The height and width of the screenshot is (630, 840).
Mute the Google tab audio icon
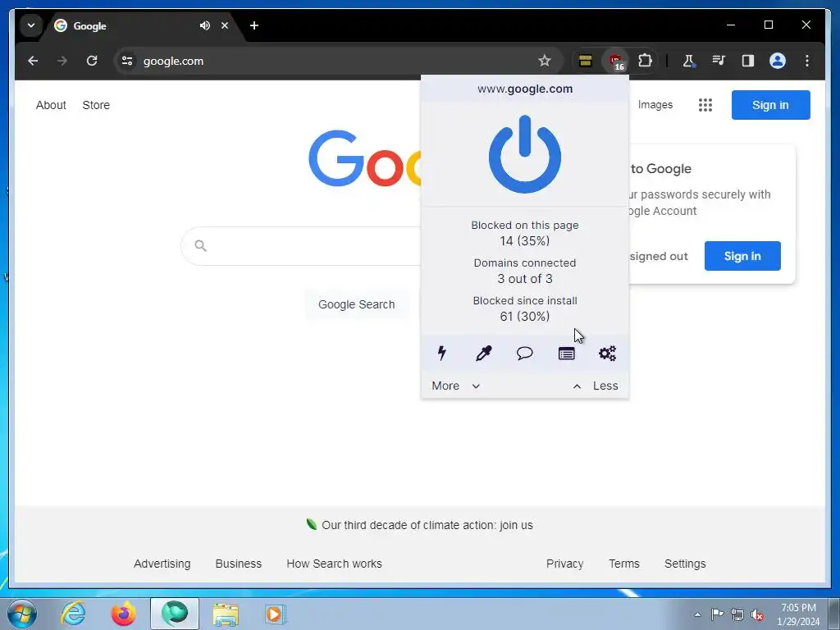point(204,25)
